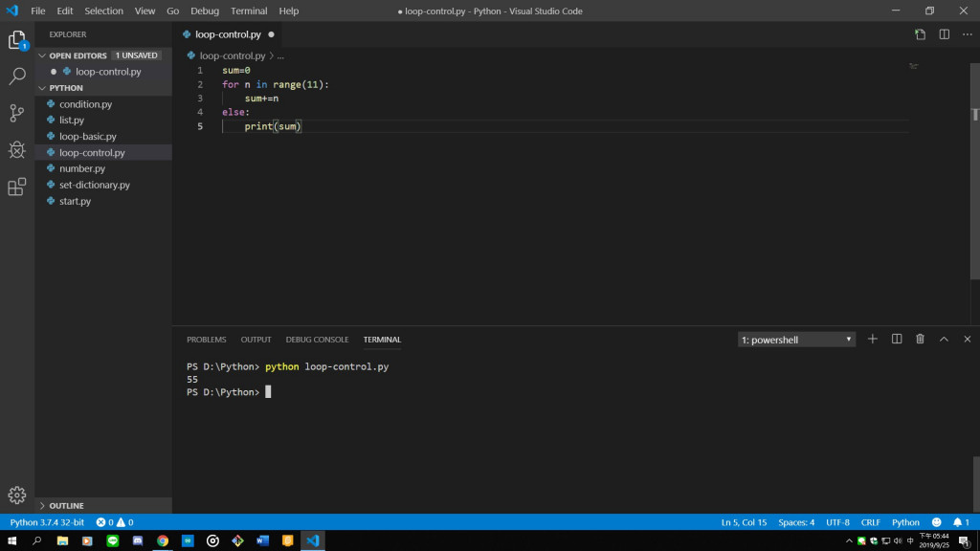Open the Manage gear menu
Viewport: 980px width, 551px height.
(17, 496)
